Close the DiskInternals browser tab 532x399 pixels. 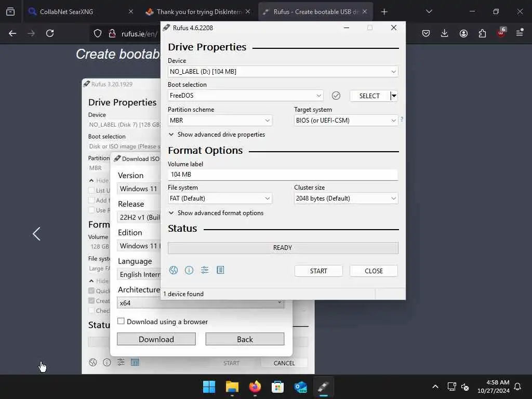pos(248,12)
